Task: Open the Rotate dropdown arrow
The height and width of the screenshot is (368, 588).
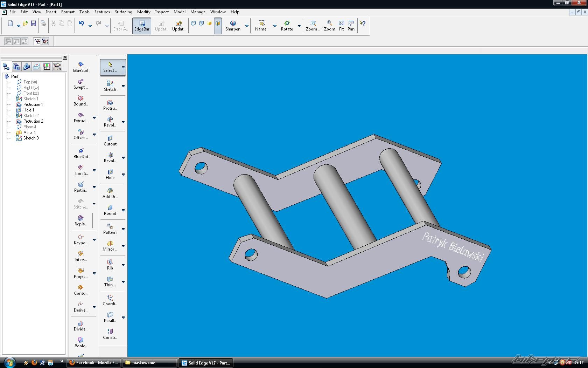Action: pos(299,26)
